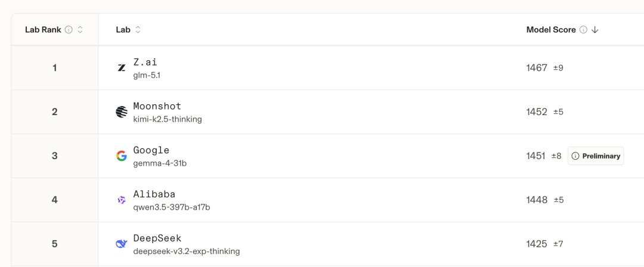Click Model Score descending sort arrow

point(595,30)
